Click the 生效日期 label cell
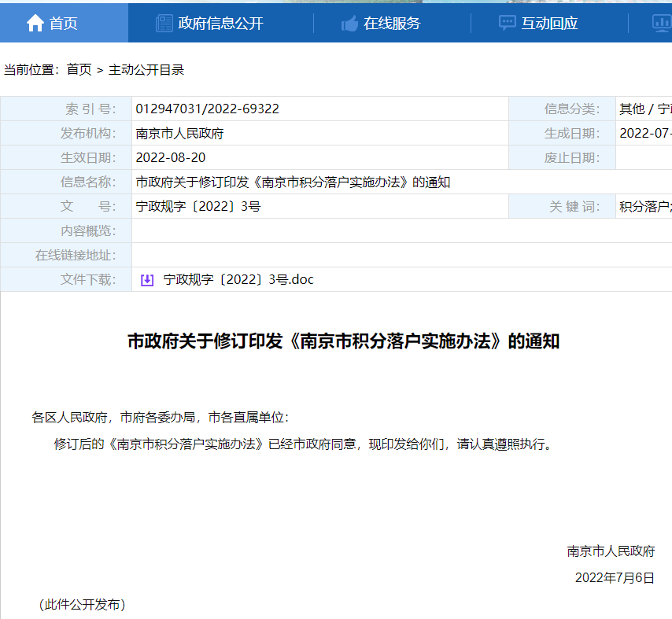The width and height of the screenshot is (672, 619). (x=66, y=157)
